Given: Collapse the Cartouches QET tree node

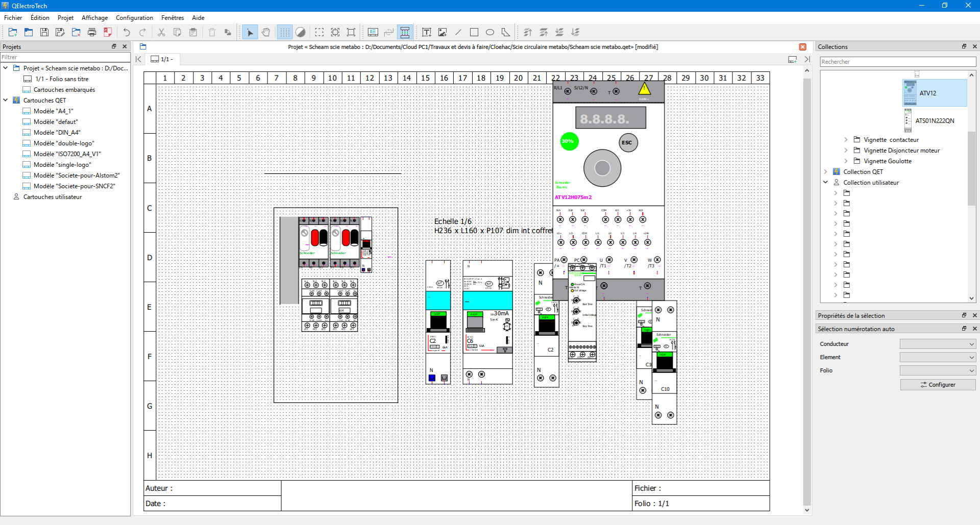Looking at the screenshot, I should click(6, 101).
